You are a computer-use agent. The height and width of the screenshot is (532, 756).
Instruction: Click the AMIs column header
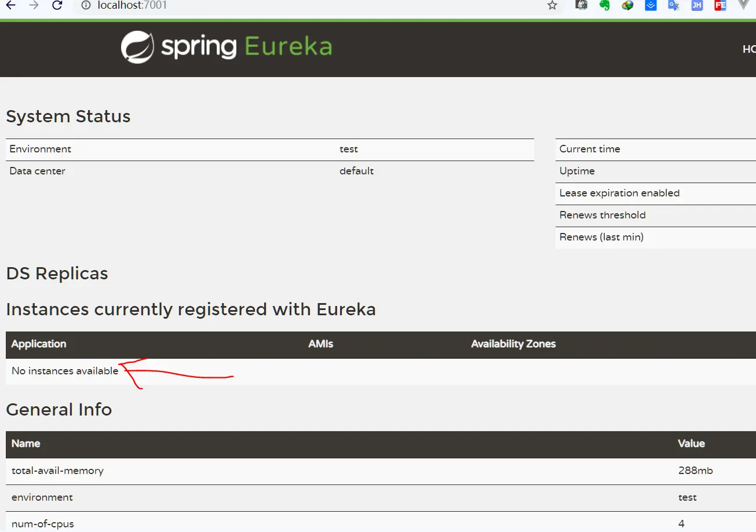[x=321, y=344]
